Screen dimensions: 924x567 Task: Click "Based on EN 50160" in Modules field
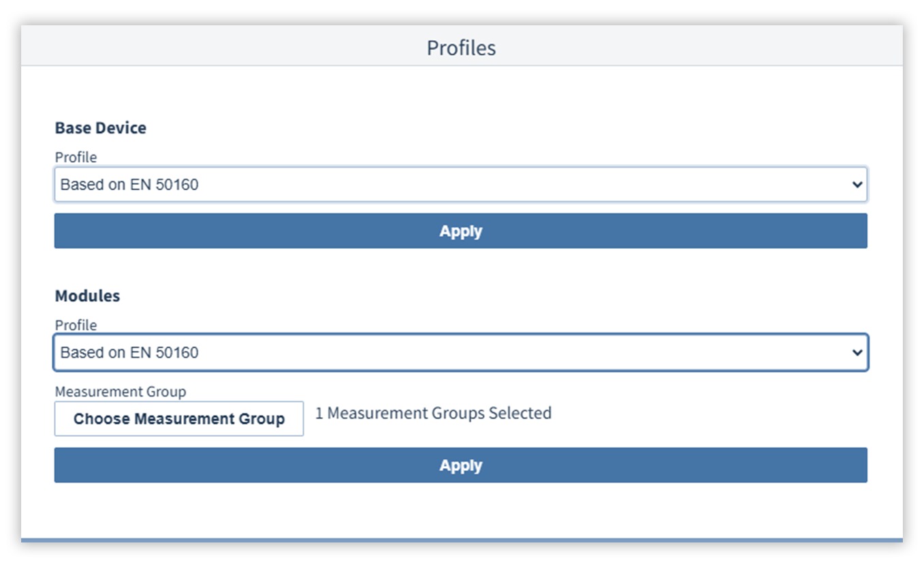129,352
